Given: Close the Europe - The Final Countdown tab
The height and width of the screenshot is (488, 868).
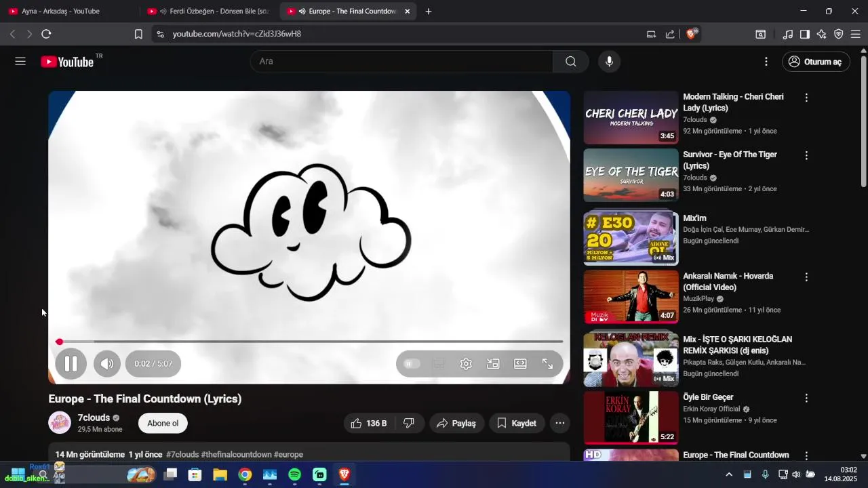Looking at the screenshot, I should 407,12.
